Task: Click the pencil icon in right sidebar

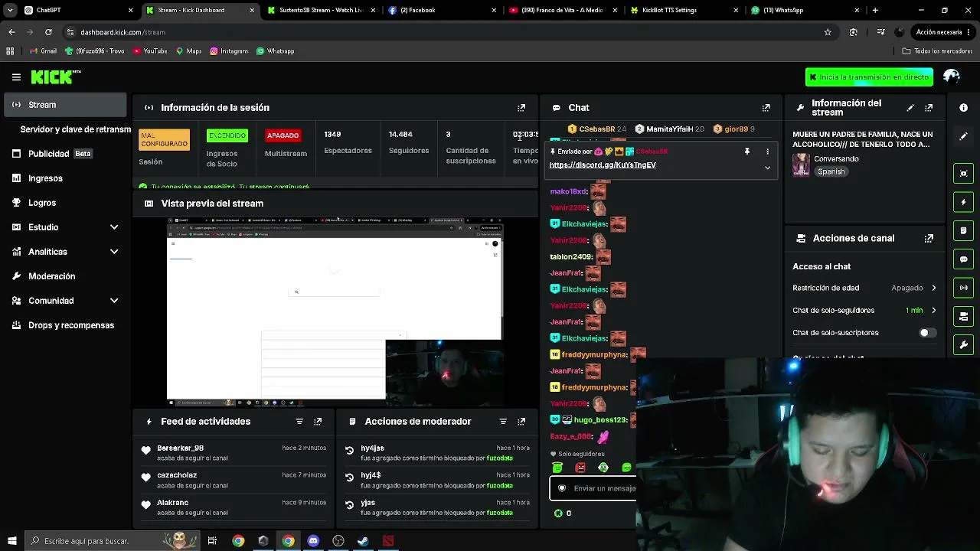Action: [x=964, y=136]
